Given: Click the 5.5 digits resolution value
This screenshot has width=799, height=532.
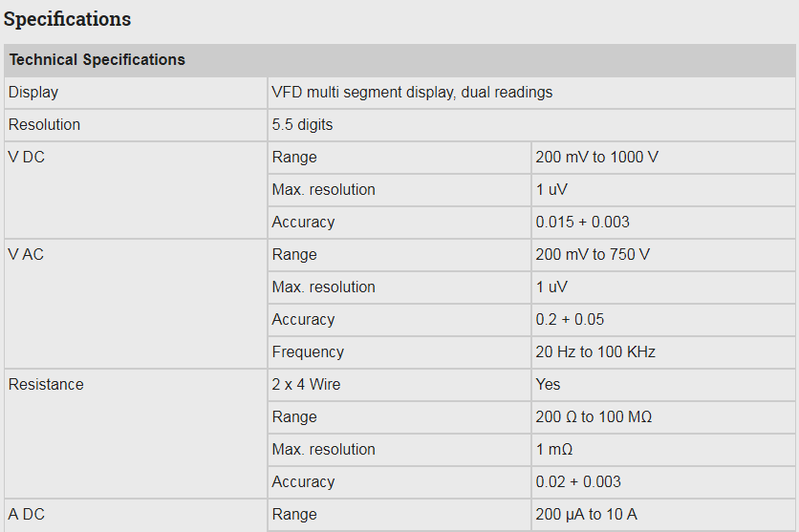Looking at the screenshot, I should point(302,125).
